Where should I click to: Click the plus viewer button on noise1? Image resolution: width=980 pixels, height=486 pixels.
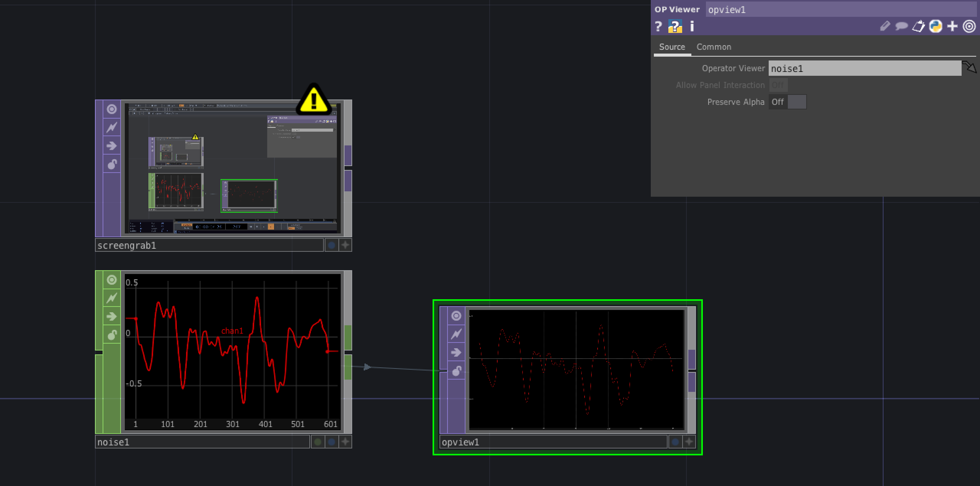coord(345,442)
